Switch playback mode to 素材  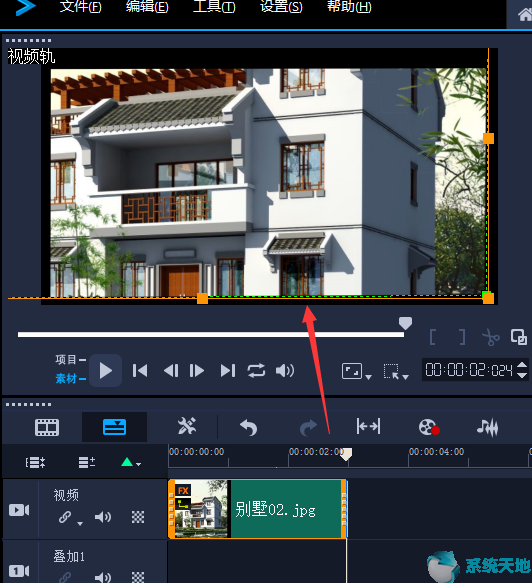pyautogui.click(x=65, y=379)
